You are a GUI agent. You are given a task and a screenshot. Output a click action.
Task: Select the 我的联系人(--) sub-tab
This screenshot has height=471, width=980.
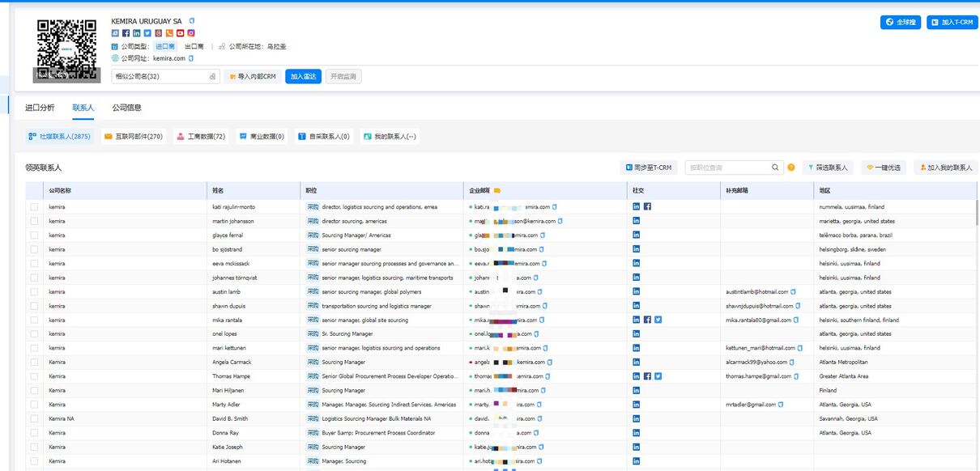(390, 137)
